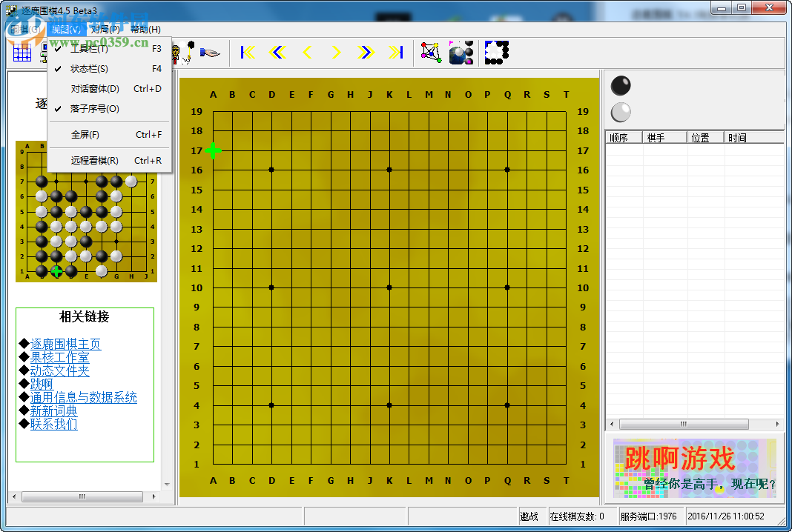Select the black stone player icon
Viewport: 792px width, 532px height.
[x=619, y=85]
